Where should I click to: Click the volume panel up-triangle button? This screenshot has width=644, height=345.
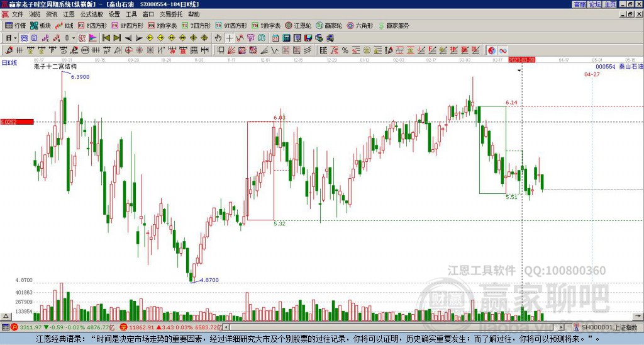coord(5,316)
